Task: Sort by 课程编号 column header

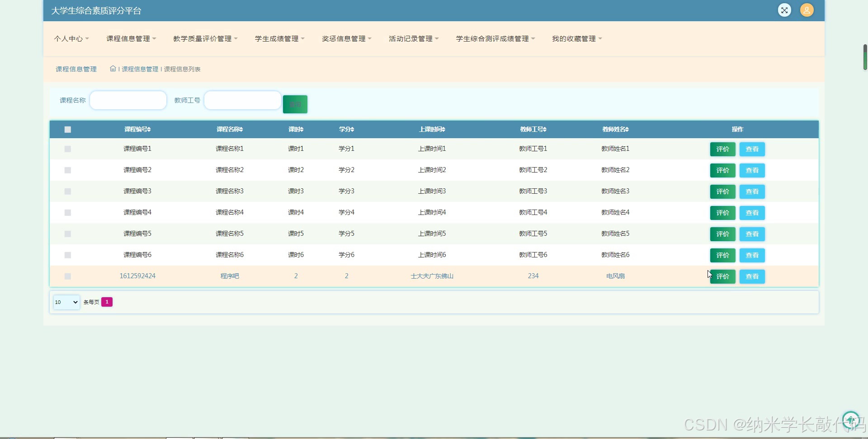Action: pyautogui.click(x=137, y=129)
